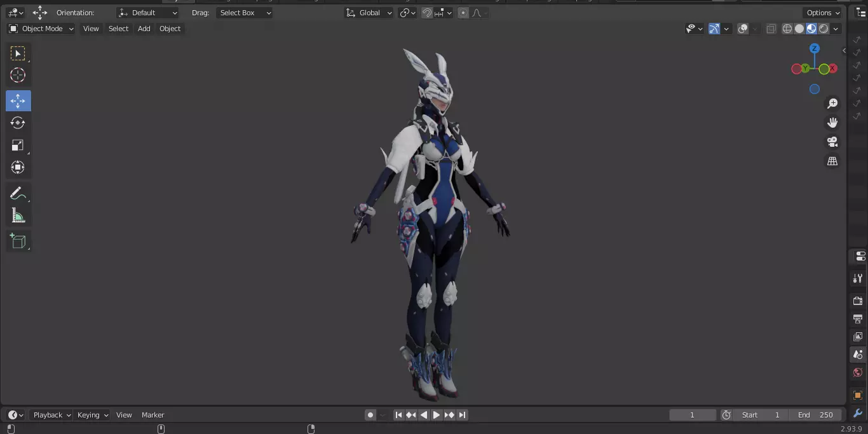
Task: Switch perspective/orthographic grid icon
Action: click(832, 161)
